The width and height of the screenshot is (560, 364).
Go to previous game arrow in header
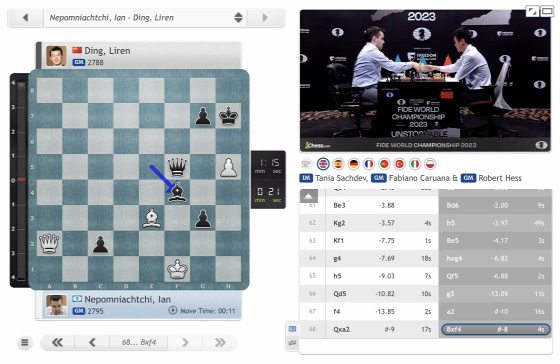click(x=25, y=18)
